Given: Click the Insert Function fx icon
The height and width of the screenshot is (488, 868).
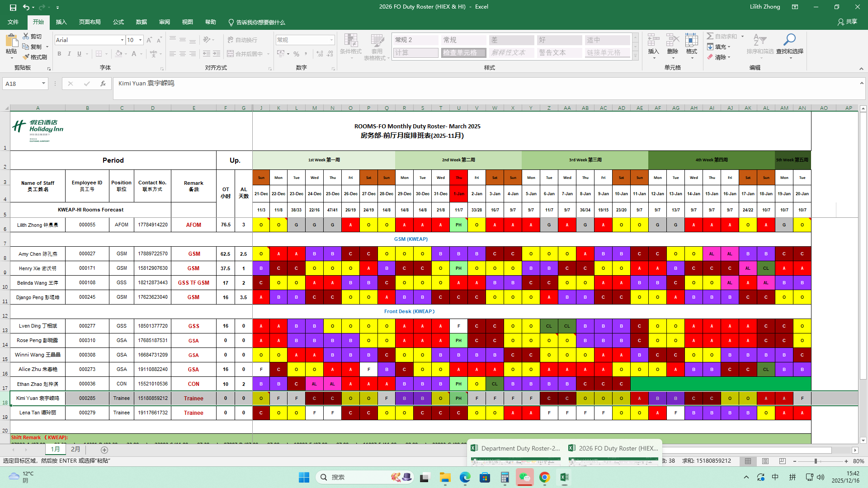Looking at the screenshot, I should 103,84.
